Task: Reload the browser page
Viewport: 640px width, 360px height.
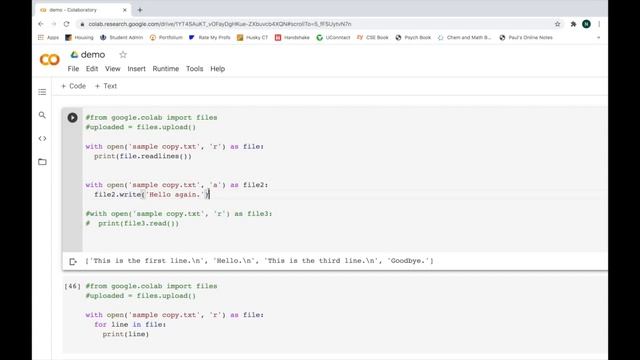Action: click(67, 24)
